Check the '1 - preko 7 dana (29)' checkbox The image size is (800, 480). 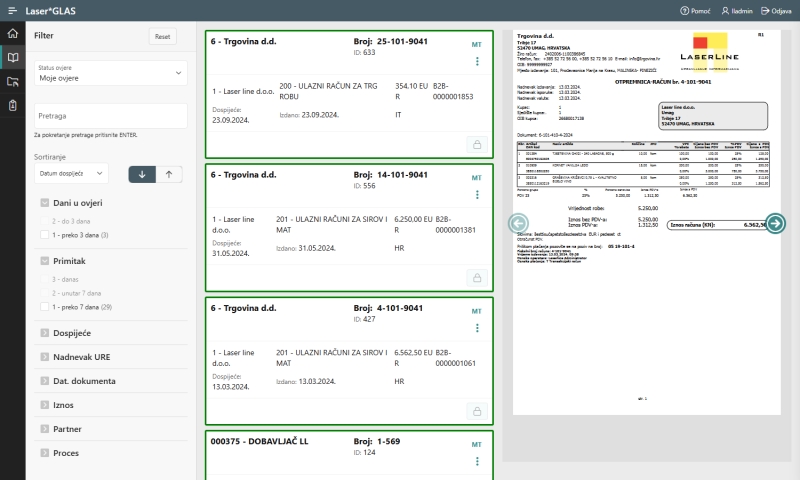44,307
